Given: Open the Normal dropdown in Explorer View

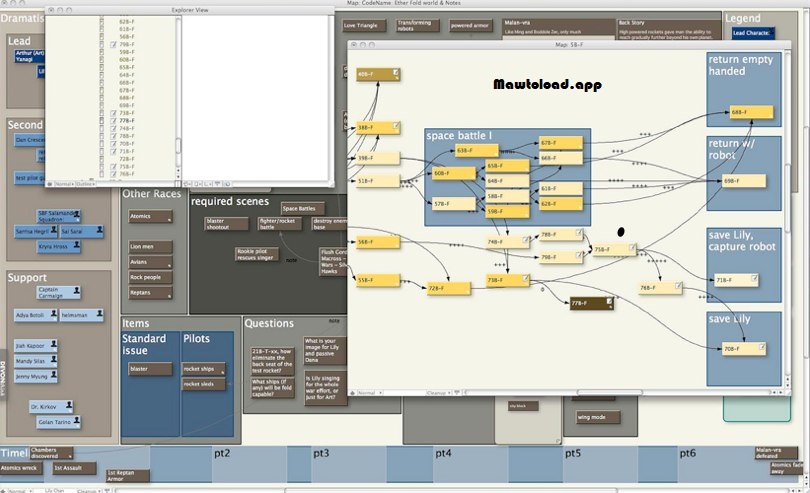Looking at the screenshot, I should pyautogui.click(x=64, y=184).
